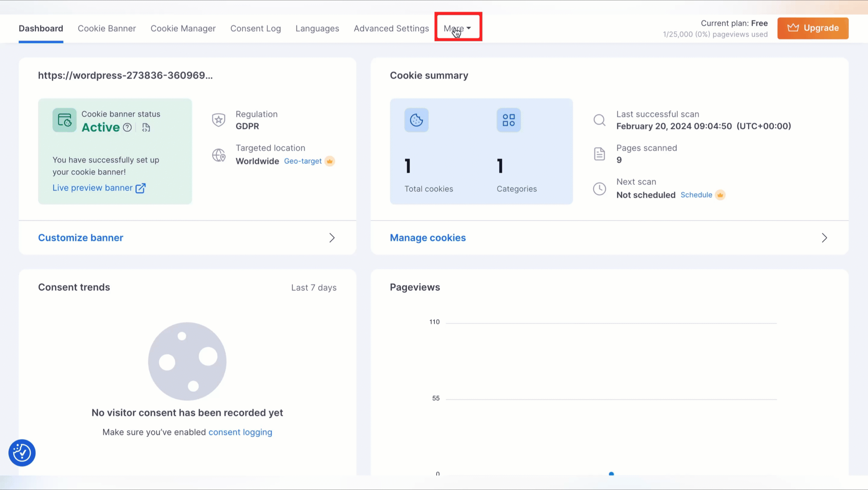Screen dimensions: 868x490
Task: Click the code snippet icon beside Active status
Action: coord(146,128)
